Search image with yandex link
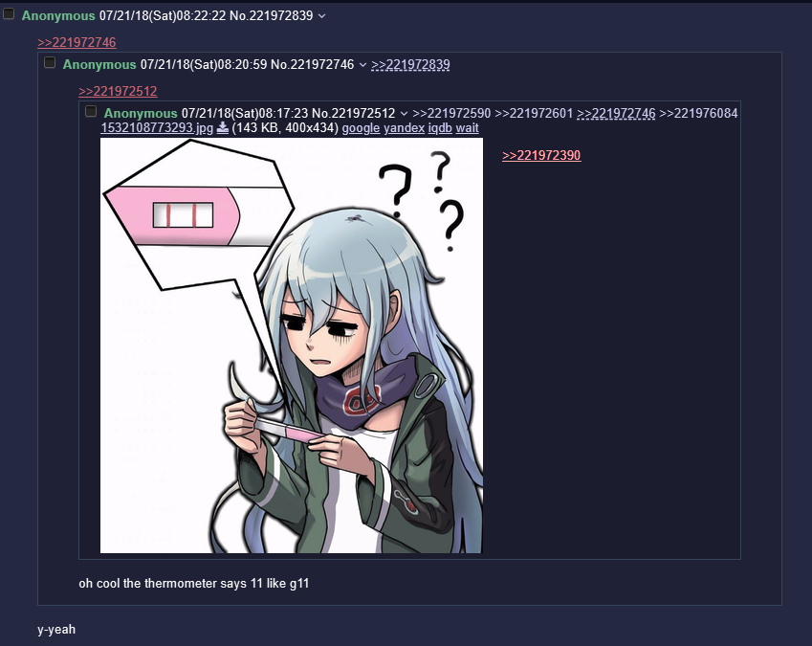The width and height of the screenshot is (812, 646). point(404,128)
